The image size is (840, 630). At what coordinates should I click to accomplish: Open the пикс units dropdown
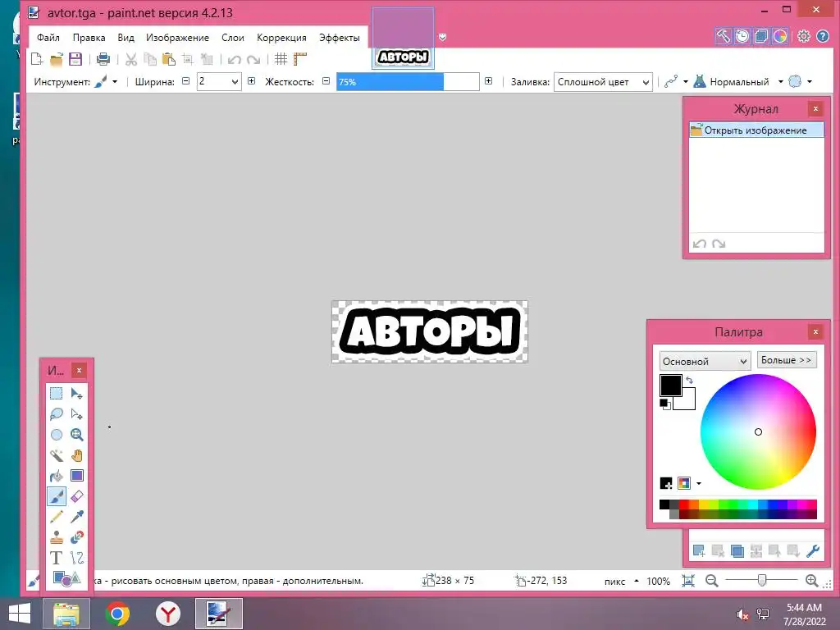click(x=620, y=582)
